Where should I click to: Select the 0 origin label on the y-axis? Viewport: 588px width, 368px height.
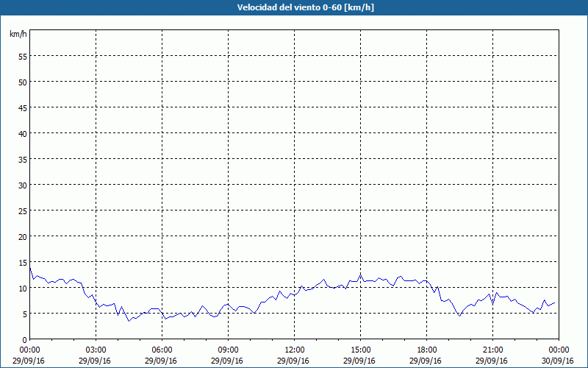coord(24,339)
